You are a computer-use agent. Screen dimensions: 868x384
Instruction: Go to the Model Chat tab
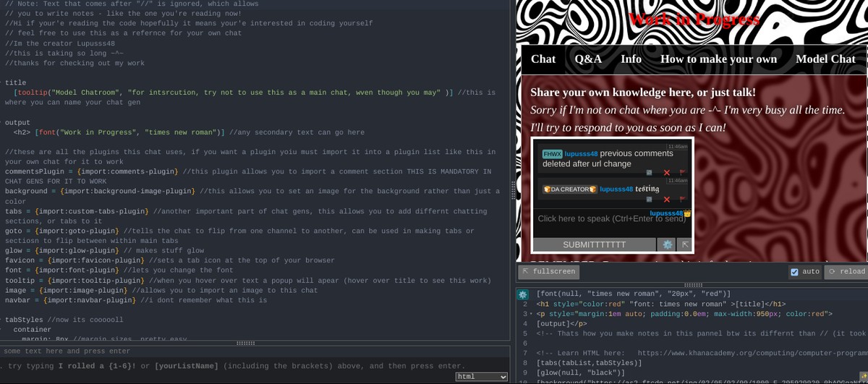[x=825, y=59]
